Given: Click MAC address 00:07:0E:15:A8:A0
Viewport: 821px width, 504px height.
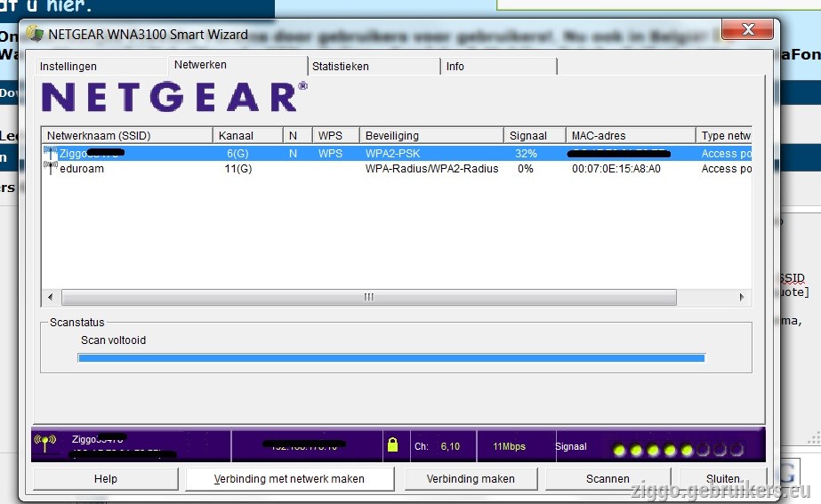Looking at the screenshot, I should [x=616, y=169].
